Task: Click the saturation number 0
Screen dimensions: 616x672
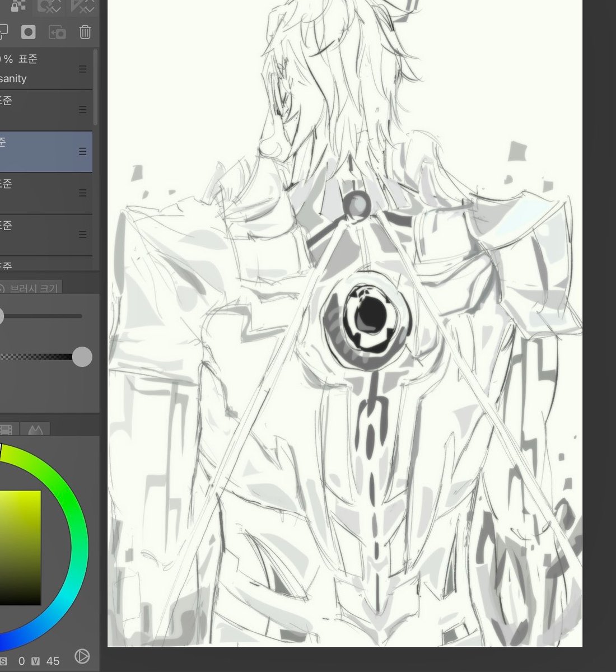Action: 21,661
